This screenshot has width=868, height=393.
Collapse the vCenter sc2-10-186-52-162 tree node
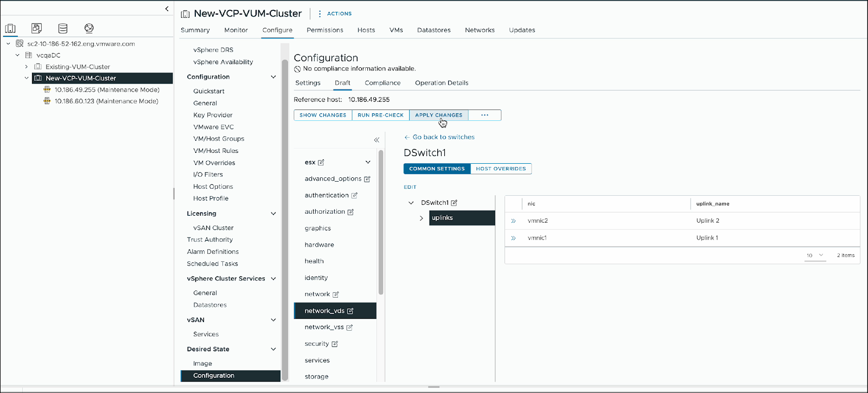click(8, 44)
